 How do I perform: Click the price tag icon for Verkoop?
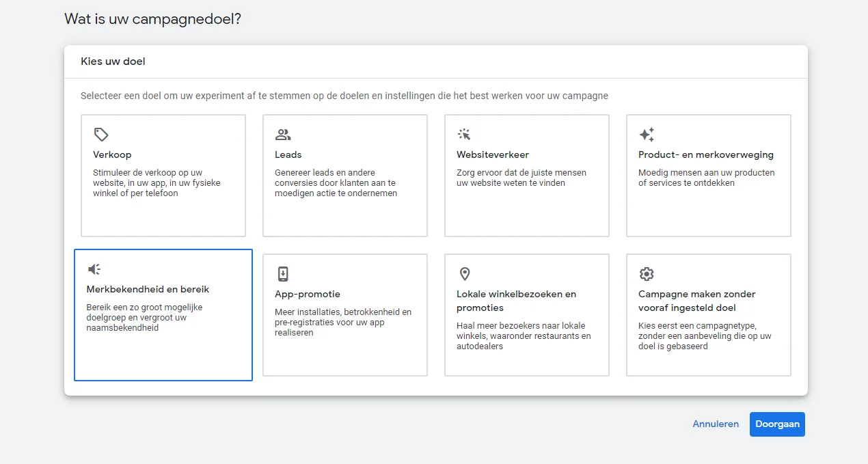(x=101, y=135)
